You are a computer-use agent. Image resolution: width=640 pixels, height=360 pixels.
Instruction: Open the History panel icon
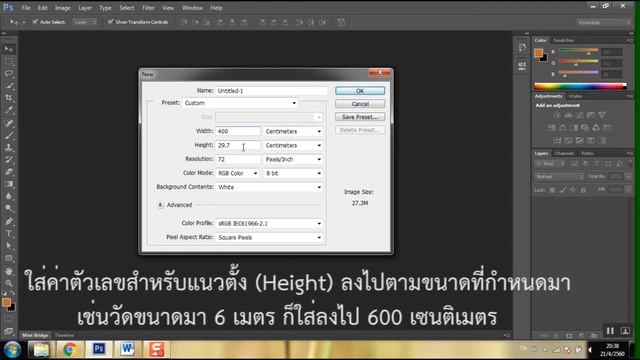tap(522, 48)
